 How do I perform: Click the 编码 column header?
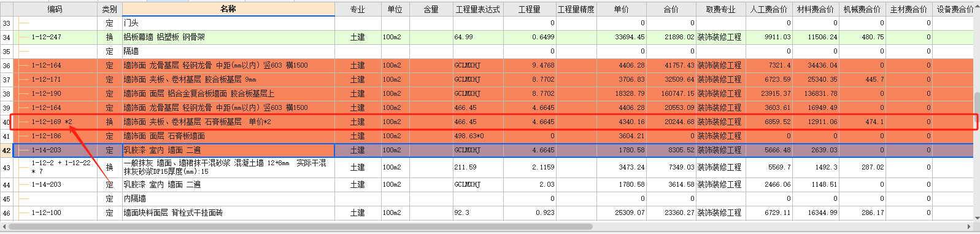[55, 9]
